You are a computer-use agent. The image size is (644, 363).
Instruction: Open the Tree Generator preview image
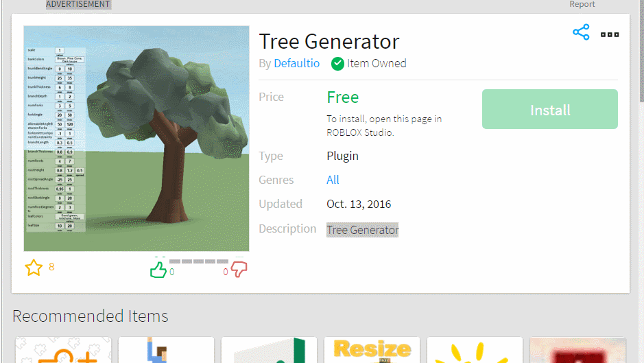point(136,139)
